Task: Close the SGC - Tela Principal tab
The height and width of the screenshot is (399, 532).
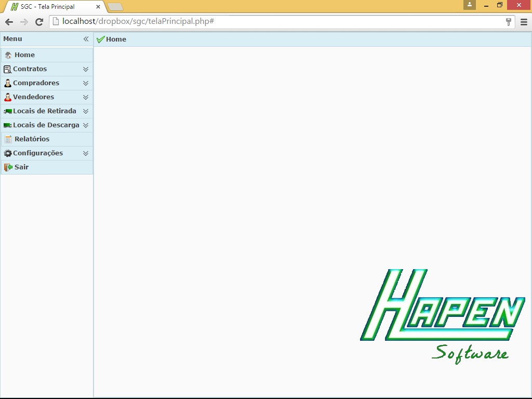Action: coord(98,7)
